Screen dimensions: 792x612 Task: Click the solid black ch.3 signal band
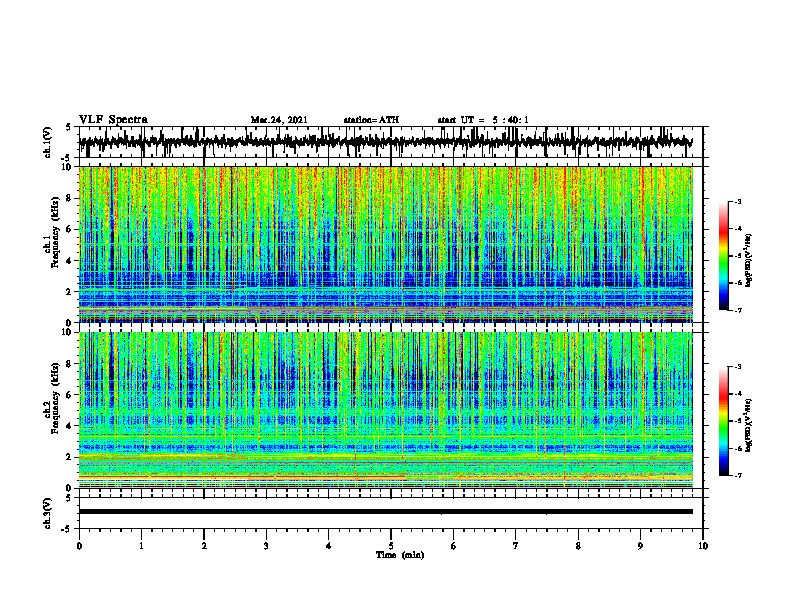(x=385, y=512)
